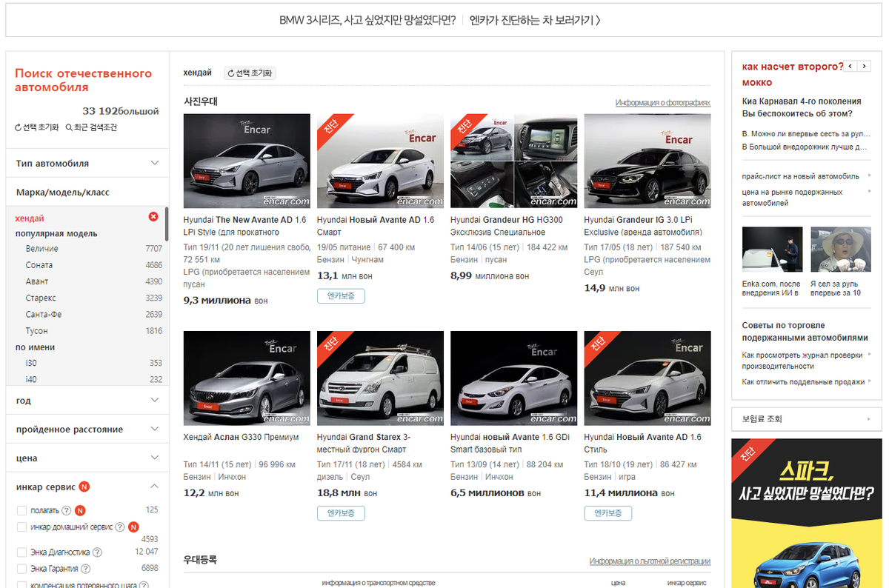Open top banner 엔카가 진단하는 차 보러가기
This screenshot has height=588, width=889.
coord(535,20)
